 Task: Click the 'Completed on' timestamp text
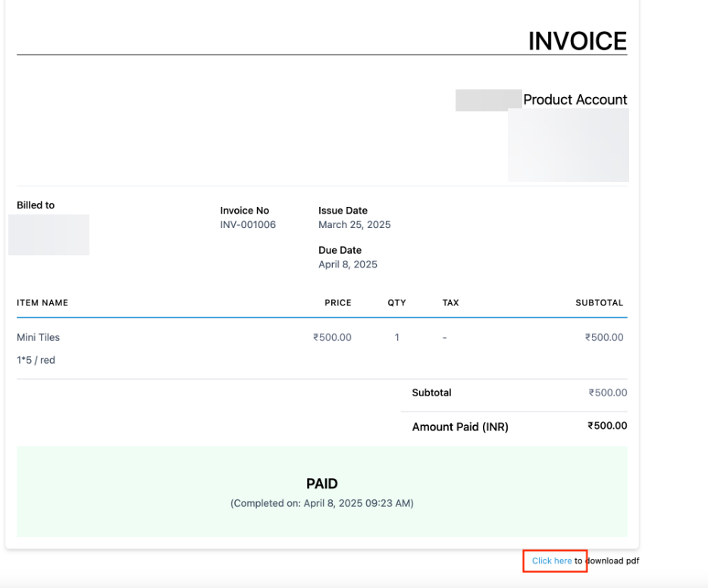(x=322, y=503)
